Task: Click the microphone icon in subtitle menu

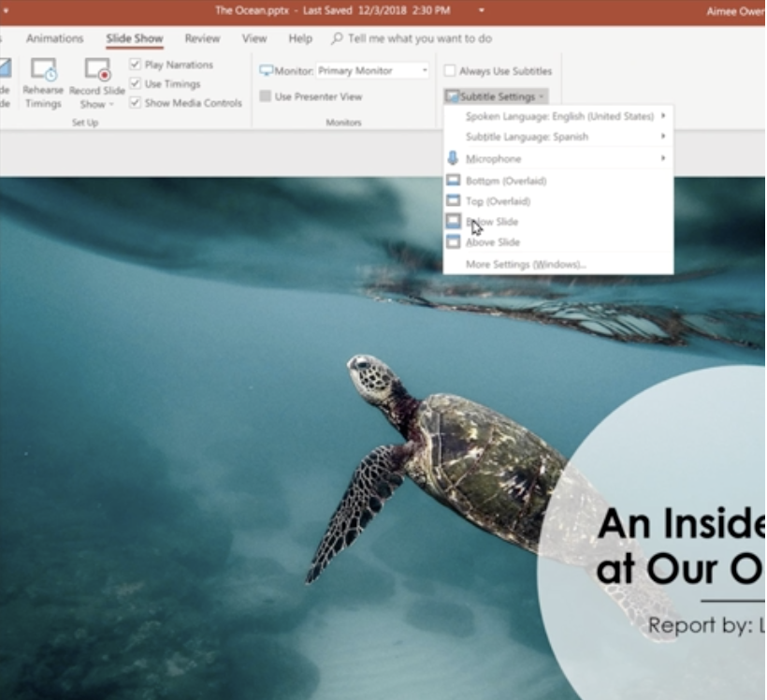Action: click(453, 158)
